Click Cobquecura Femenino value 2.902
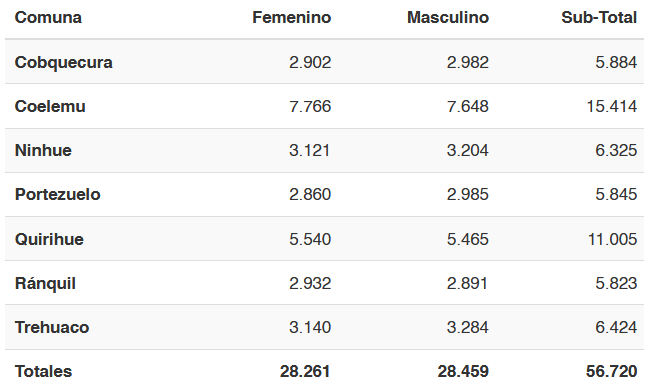This screenshot has height=386, width=652. point(310,62)
